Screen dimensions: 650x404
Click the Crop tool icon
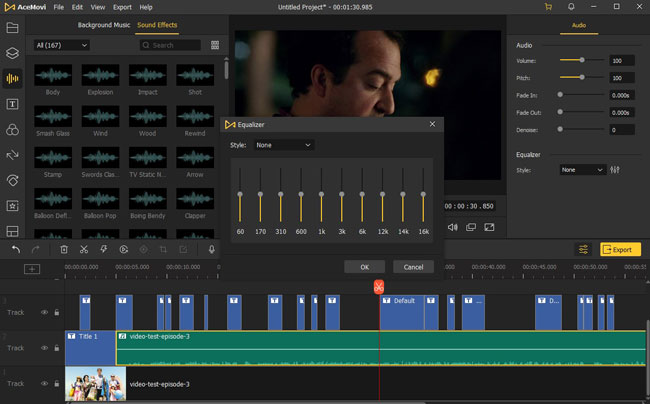163,249
